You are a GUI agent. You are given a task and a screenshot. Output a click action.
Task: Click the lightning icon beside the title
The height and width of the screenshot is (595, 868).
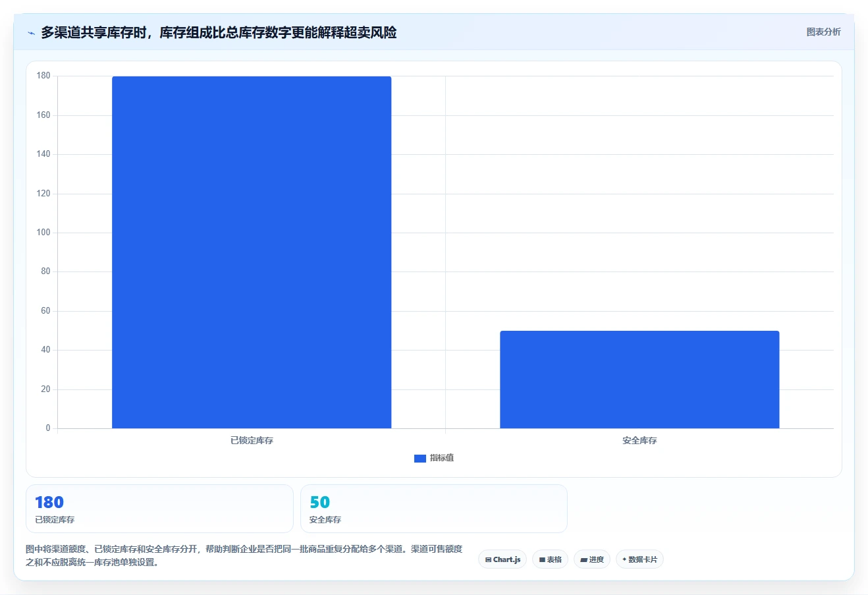(x=31, y=33)
